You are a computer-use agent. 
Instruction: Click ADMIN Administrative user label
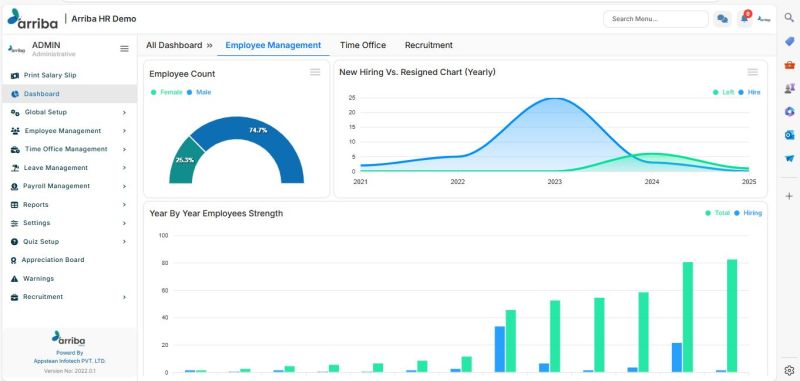click(x=54, y=49)
